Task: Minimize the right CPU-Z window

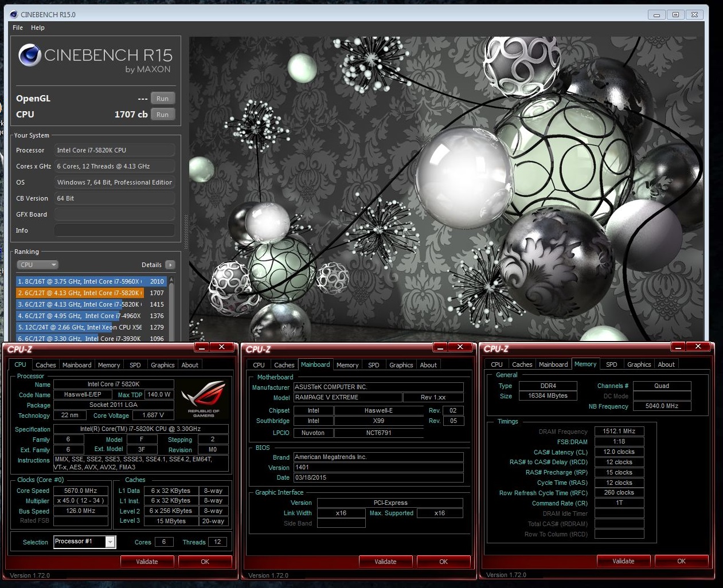Action: (678, 347)
